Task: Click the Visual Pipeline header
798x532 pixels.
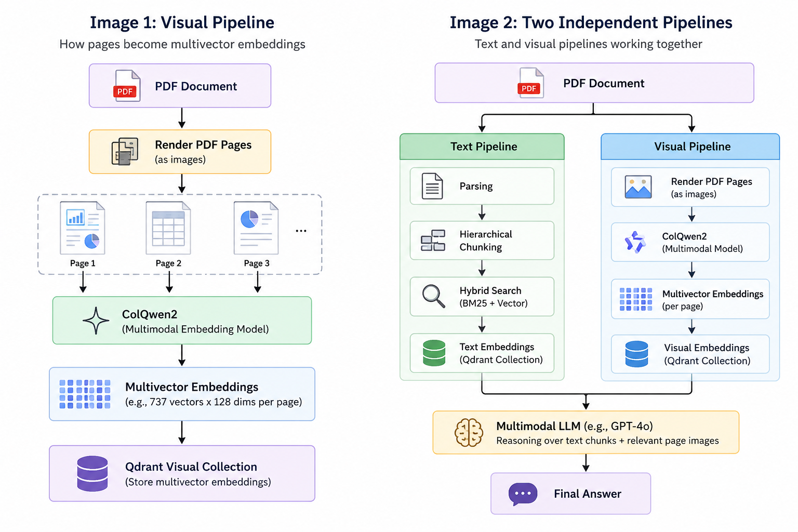Action: [690, 147]
